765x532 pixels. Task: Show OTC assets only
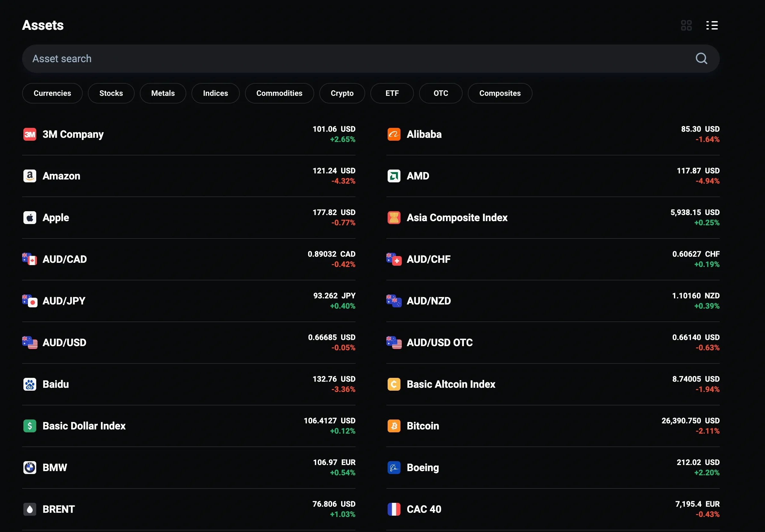(x=441, y=93)
